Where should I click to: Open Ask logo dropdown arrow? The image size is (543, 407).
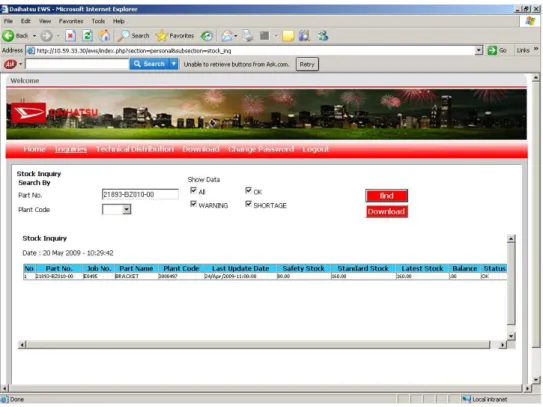click(20, 64)
